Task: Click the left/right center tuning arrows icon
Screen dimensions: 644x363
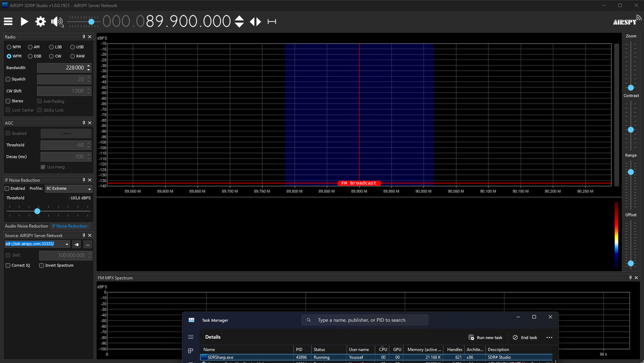Action: [255, 21]
